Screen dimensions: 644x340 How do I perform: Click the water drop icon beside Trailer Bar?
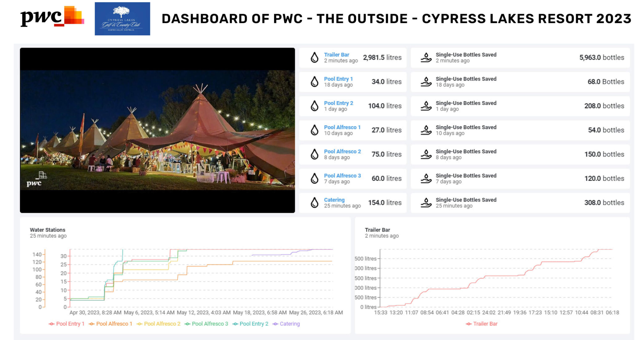tap(314, 57)
